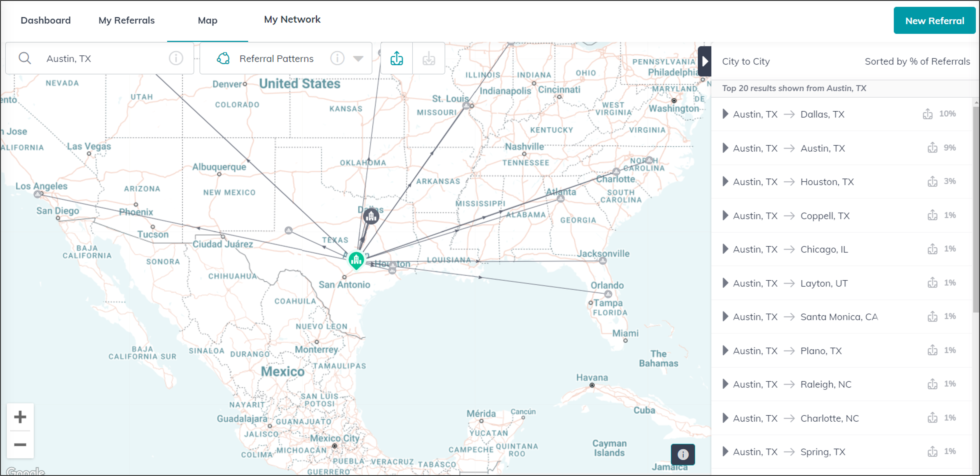Expand the Austin, TX to Santa Monica, CA row
Viewport: 980px width, 476px height.
[x=725, y=316]
